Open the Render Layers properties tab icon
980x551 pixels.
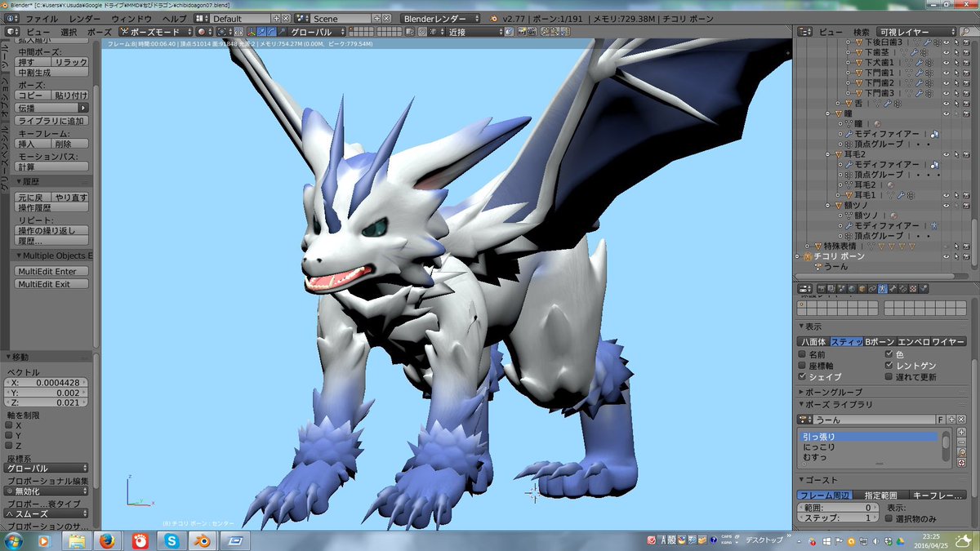point(831,289)
